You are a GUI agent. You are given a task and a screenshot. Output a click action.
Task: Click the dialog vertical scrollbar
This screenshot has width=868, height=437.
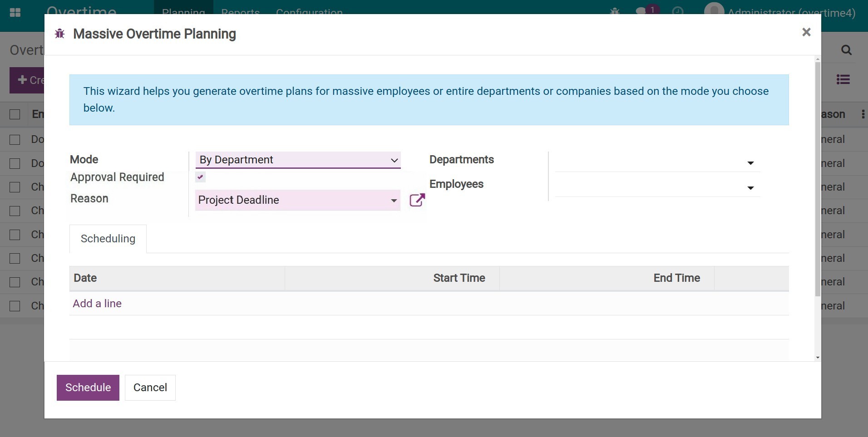818,182
